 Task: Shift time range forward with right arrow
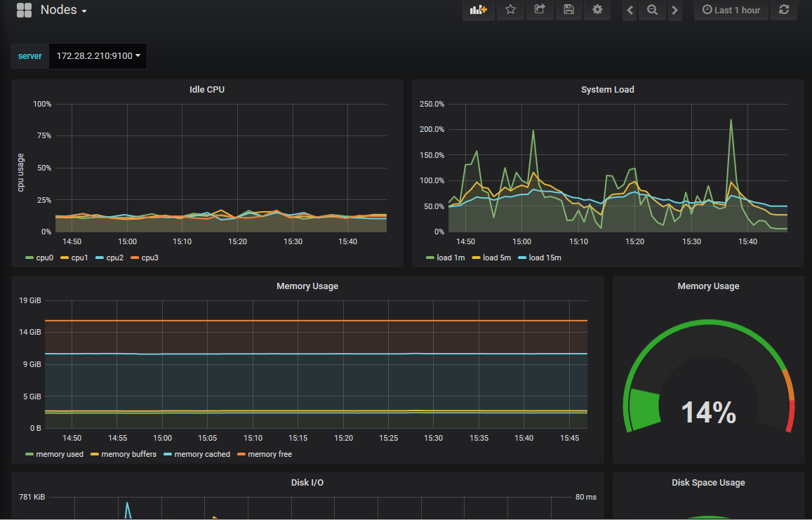coord(674,11)
